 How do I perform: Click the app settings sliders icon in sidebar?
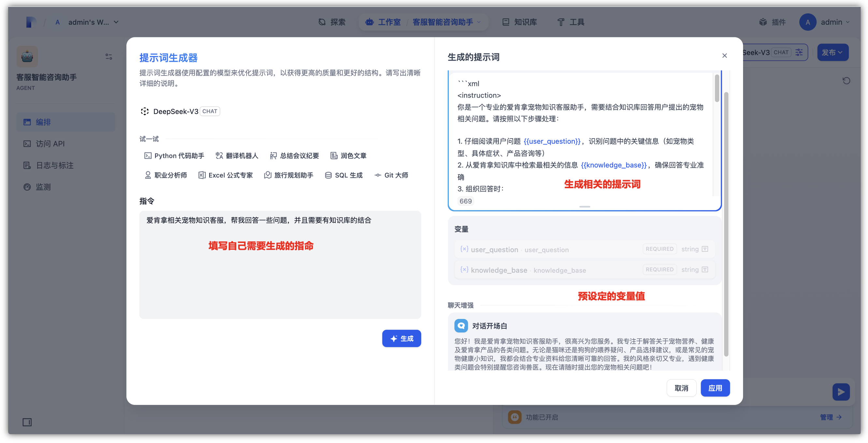pos(108,56)
